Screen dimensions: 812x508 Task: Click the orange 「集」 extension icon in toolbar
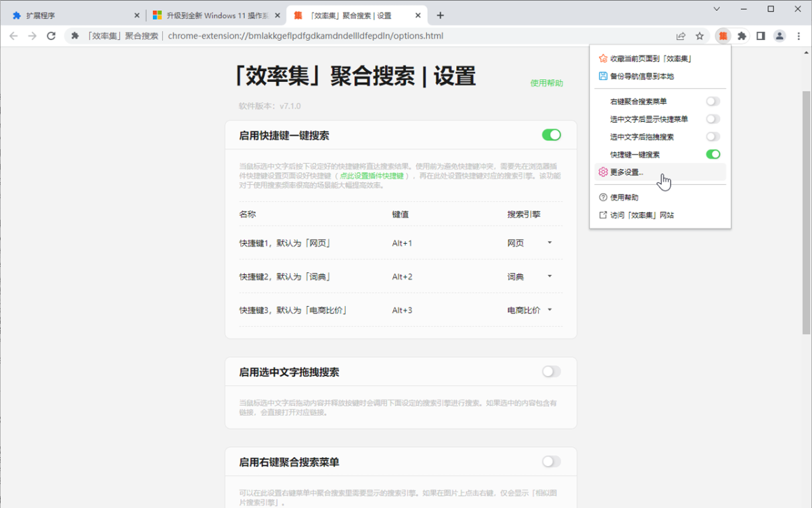tap(723, 36)
